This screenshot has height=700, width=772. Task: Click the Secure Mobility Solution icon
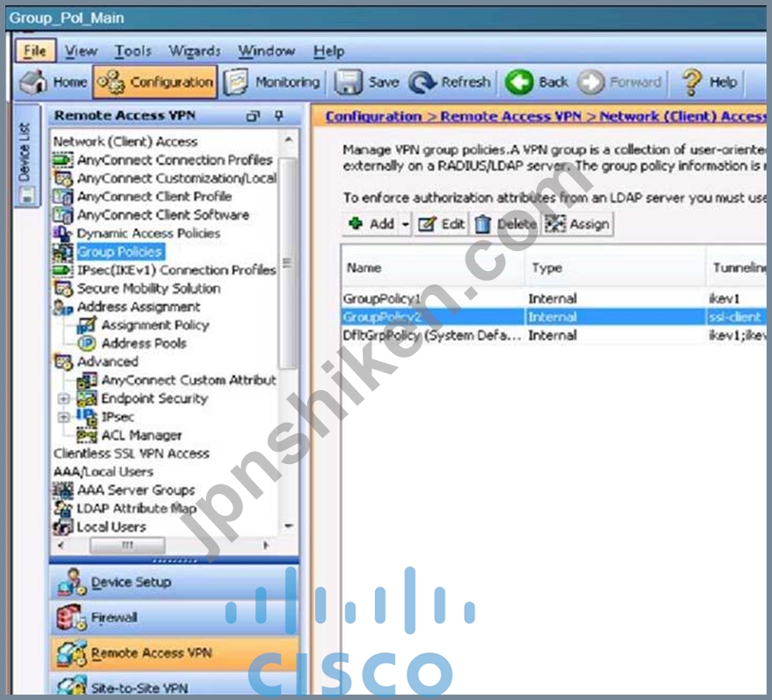coord(62,288)
